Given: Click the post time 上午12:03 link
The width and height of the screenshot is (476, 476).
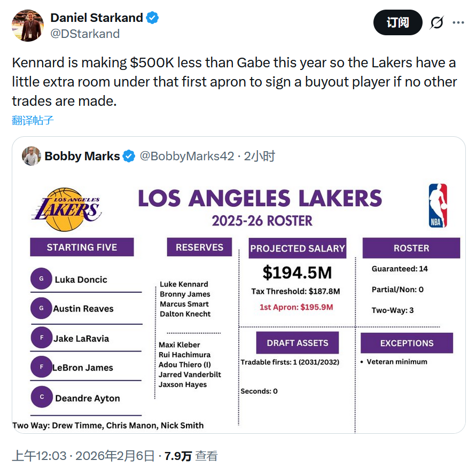Looking at the screenshot, I should coord(40,456).
